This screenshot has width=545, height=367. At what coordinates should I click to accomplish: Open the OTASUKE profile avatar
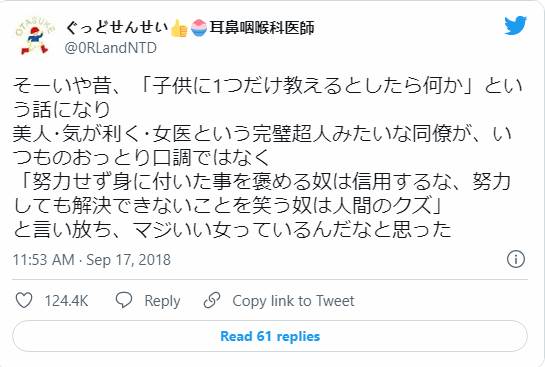click(34, 36)
